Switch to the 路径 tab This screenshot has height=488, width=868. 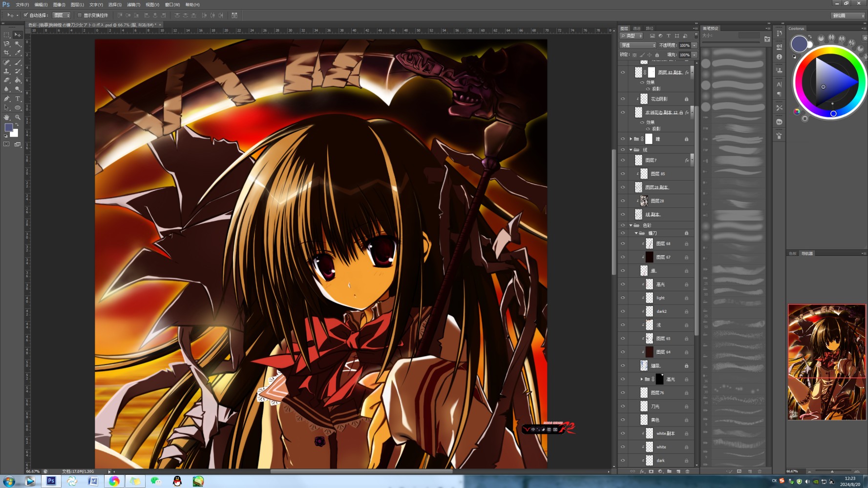pos(650,28)
